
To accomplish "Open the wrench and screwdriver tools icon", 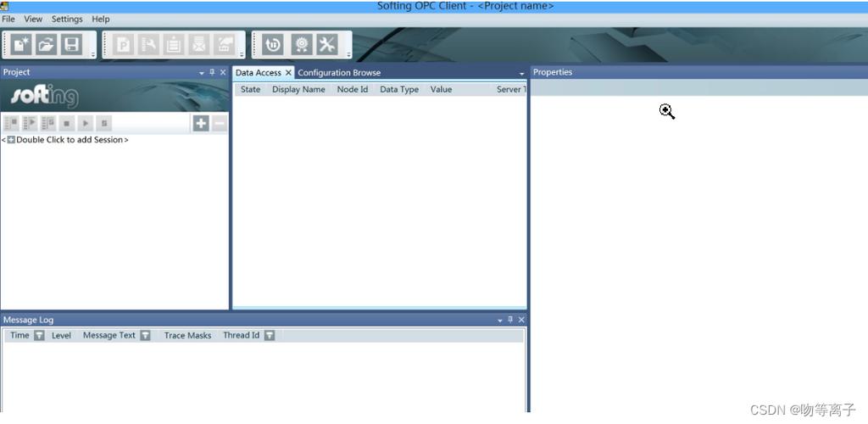I will point(326,45).
